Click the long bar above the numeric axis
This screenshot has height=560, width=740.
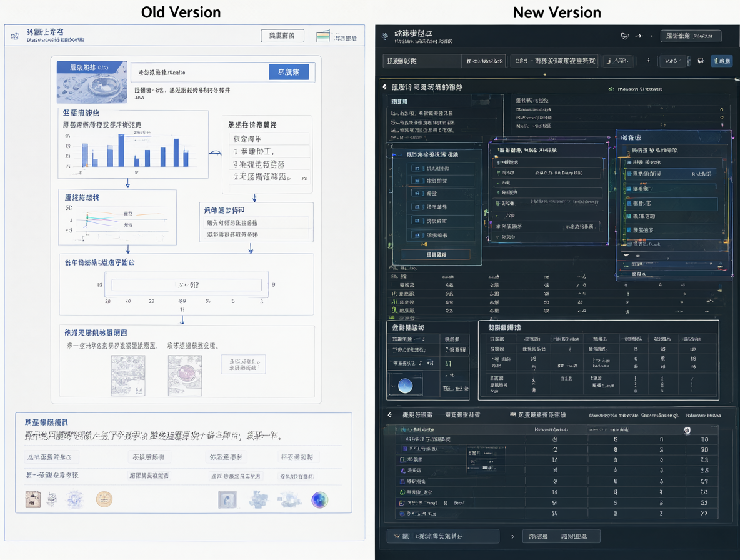point(186,285)
